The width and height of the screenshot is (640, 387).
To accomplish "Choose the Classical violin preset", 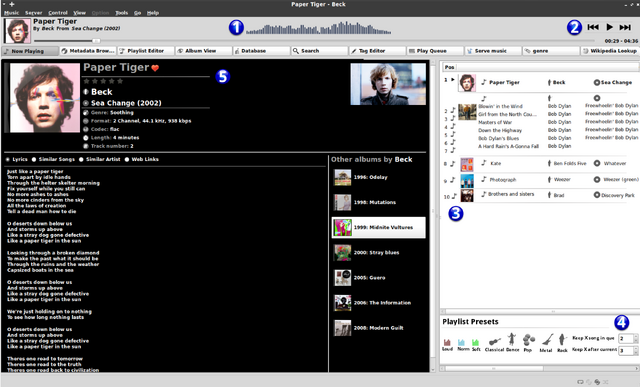I will (494, 343).
